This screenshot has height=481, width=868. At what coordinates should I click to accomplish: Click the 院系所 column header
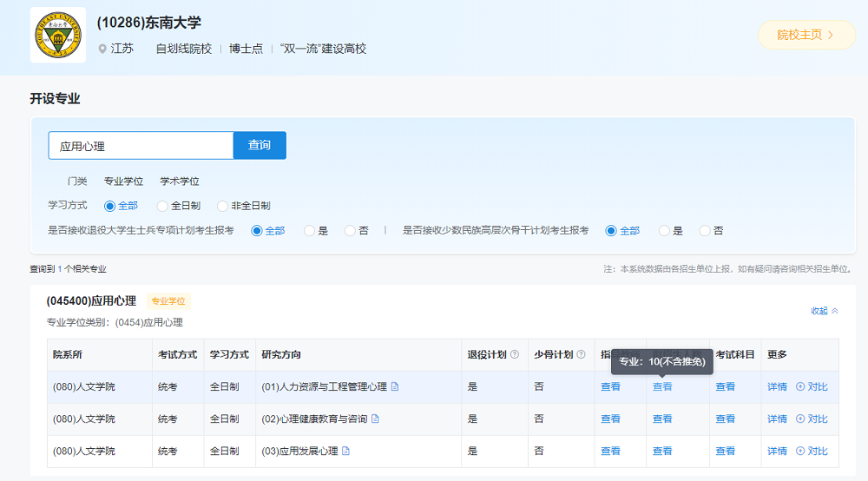click(68, 354)
